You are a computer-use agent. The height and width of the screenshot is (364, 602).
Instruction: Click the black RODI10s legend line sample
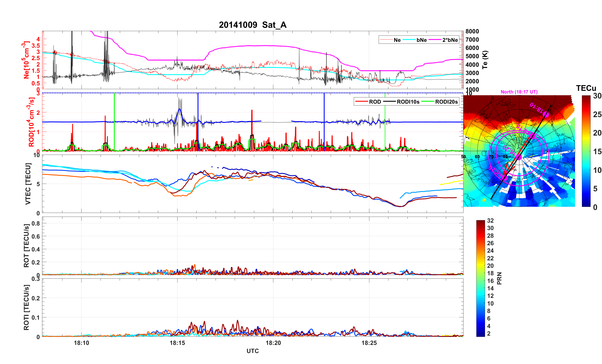click(x=389, y=102)
